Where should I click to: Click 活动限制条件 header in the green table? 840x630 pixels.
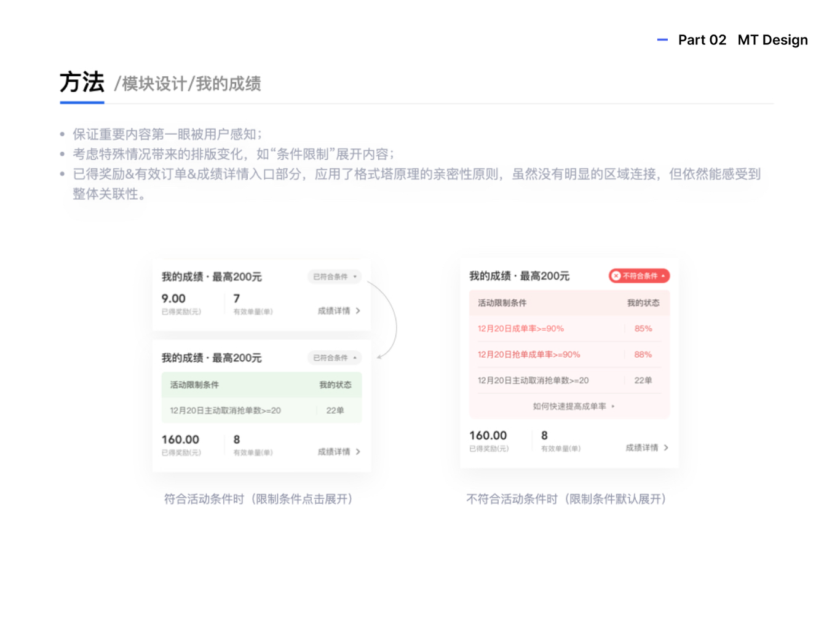pos(194,385)
